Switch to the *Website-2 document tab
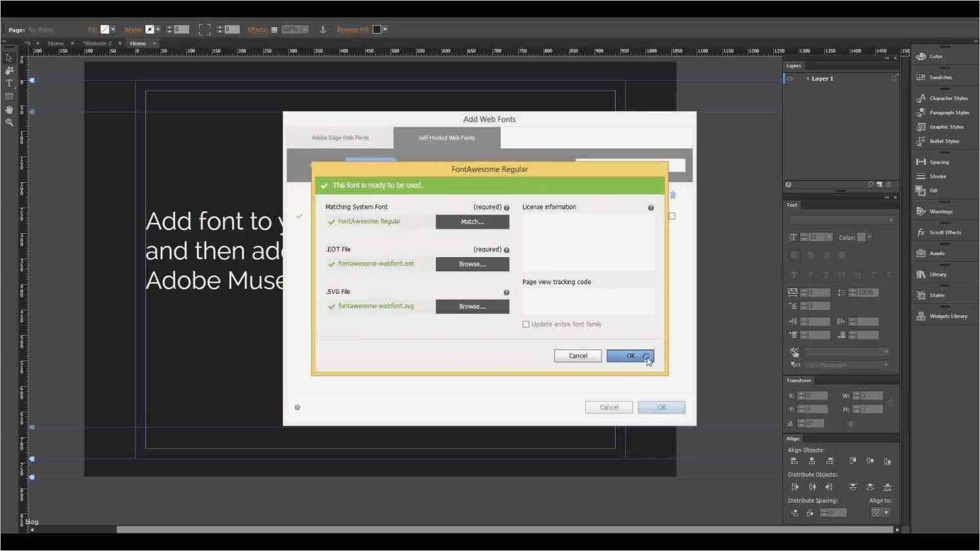Screen dimensions: 980x551 click(98, 43)
